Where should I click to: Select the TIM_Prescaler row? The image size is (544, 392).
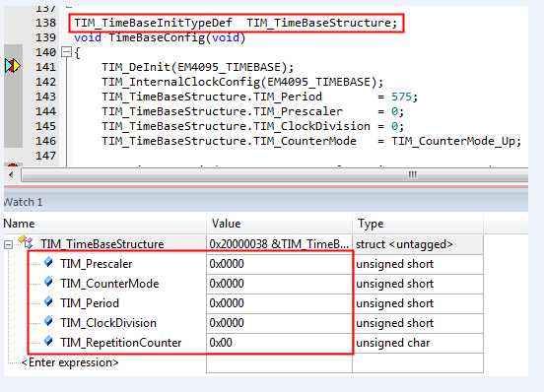click(243, 264)
